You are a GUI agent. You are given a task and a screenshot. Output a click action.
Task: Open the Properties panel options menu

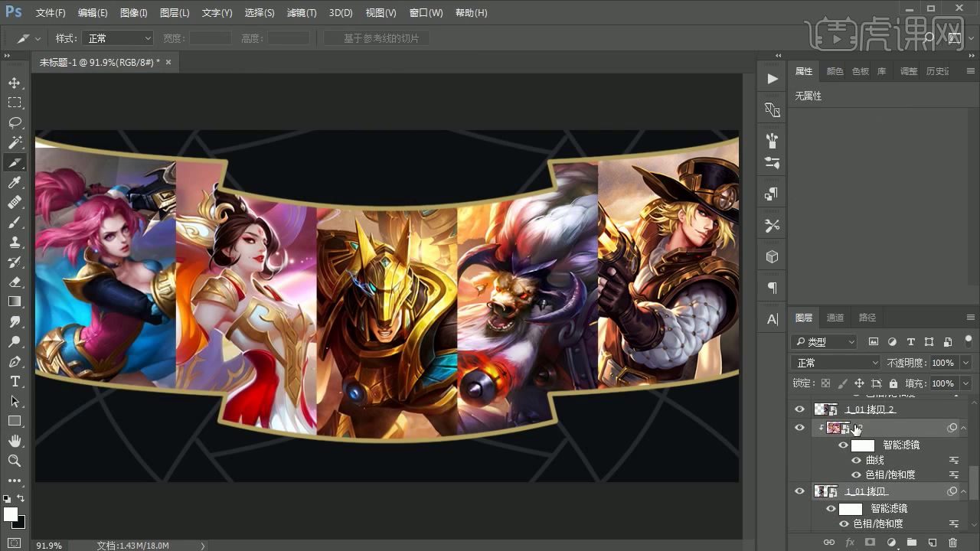(x=971, y=71)
